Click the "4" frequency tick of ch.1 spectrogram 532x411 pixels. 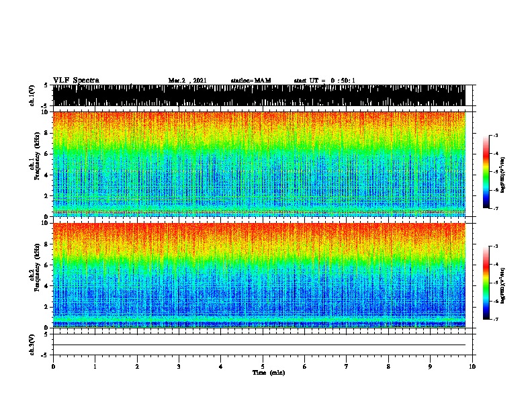tap(47, 175)
